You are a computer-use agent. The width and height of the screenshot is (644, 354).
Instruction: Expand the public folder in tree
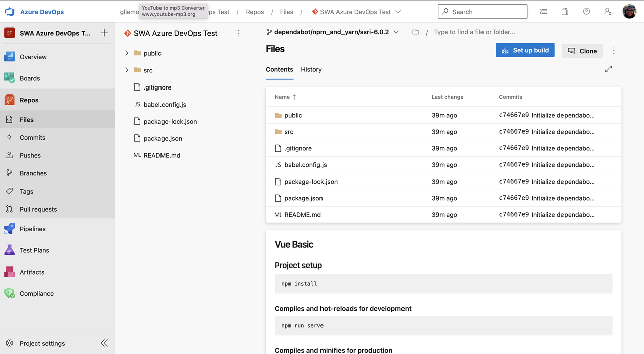pyautogui.click(x=127, y=53)
